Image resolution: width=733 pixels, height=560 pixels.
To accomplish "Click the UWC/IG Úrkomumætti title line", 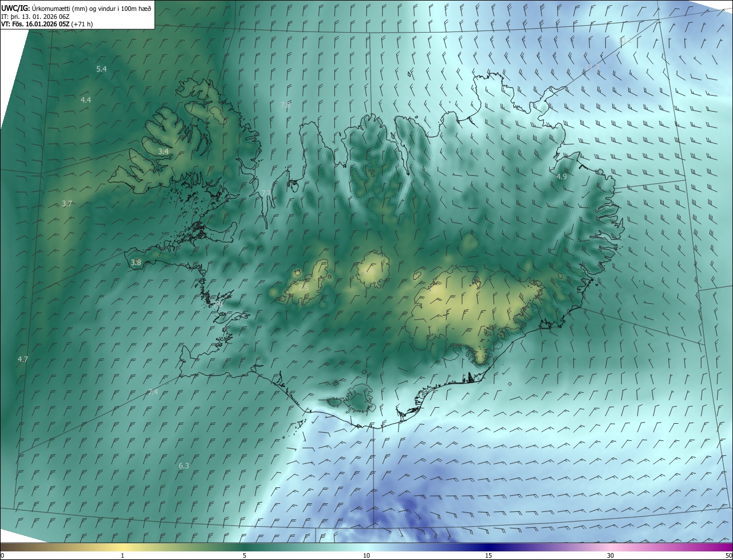I will coord(76,8).
